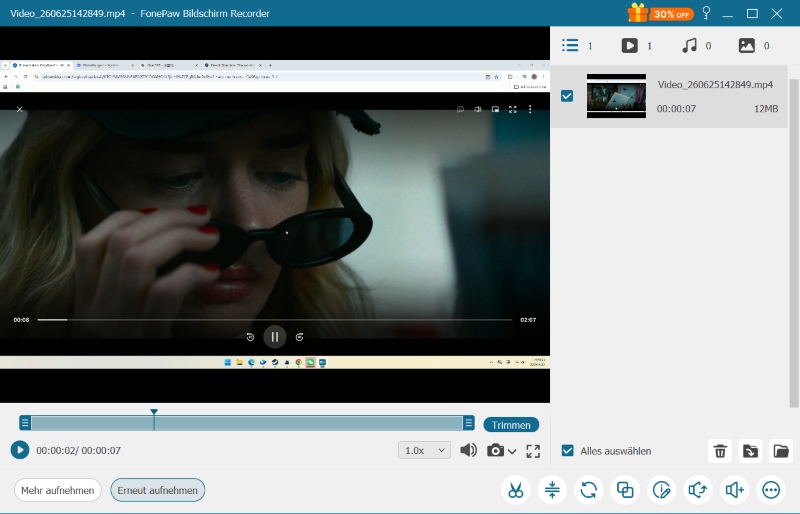Image resolution: width=800 pixels, height=514 pixels.
Task: Open the merge files tool
Action: coord(625,490)
